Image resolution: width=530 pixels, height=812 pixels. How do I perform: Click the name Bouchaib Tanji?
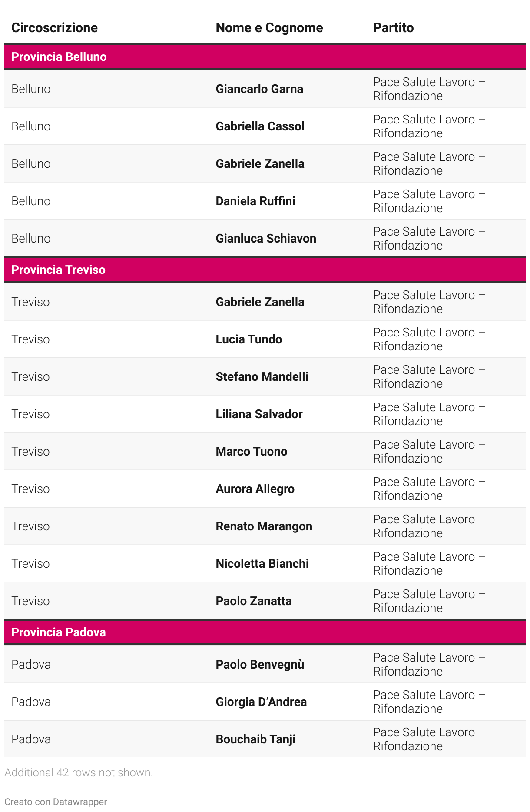[x=255, y=739]
